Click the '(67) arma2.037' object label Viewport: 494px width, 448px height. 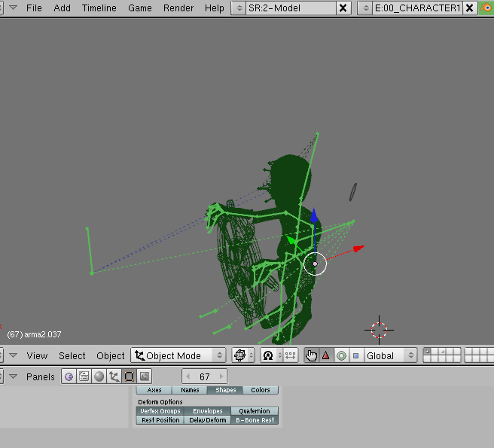(x=34, y=334)
